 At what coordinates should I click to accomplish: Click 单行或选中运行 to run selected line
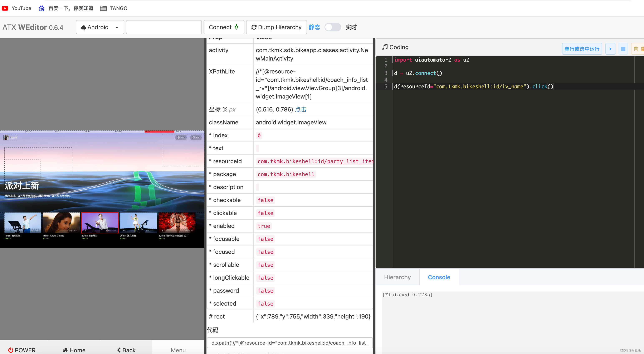pyautogui.click(x=582, y=49)
